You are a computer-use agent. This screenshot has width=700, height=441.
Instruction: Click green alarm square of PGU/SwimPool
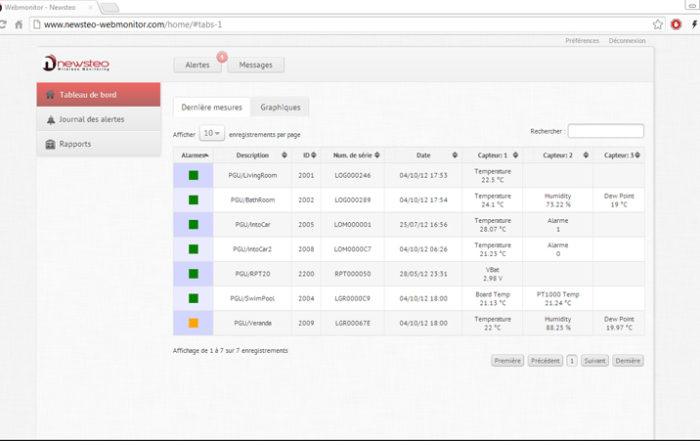coord(193,298)
